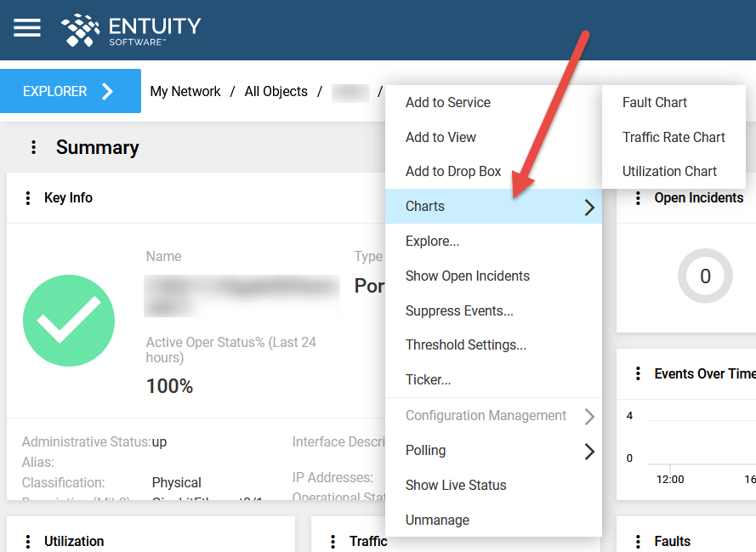
Task: Expand the Polling submenu arrow
Action: [588, 451]
